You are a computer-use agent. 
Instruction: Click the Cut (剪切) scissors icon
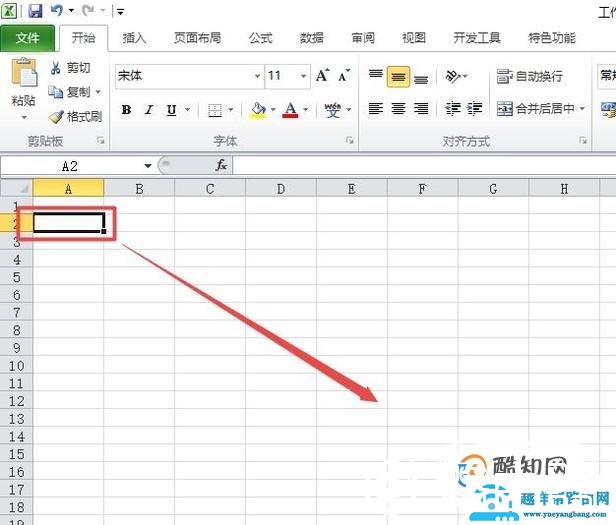tap(55, 68)
